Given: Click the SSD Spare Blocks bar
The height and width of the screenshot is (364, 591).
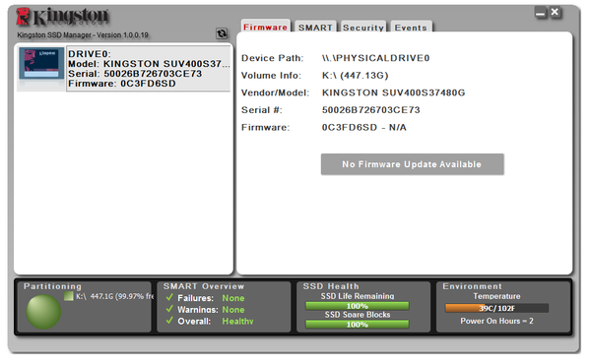Looking at the screenshot, I should [x=357, y=324].
